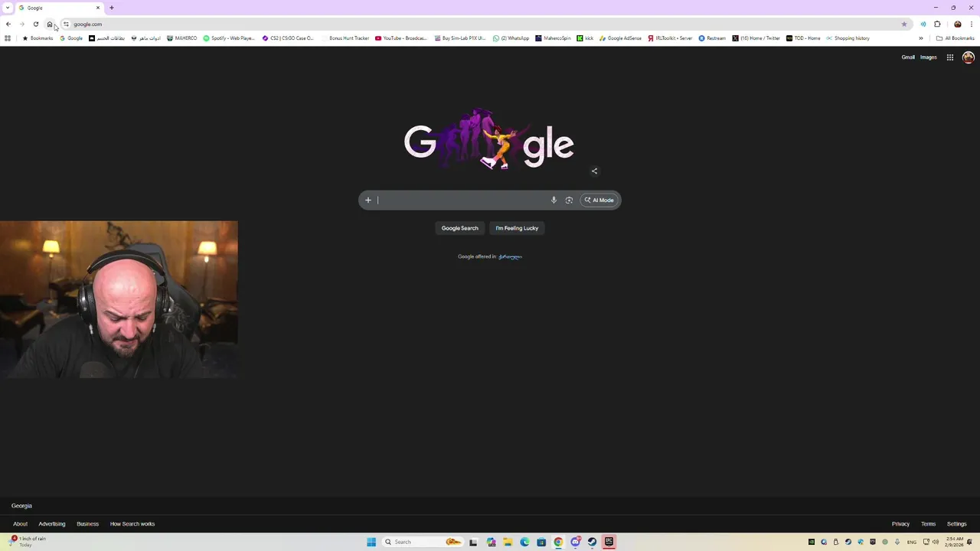Open the Advertising footer link

[52, 524]
